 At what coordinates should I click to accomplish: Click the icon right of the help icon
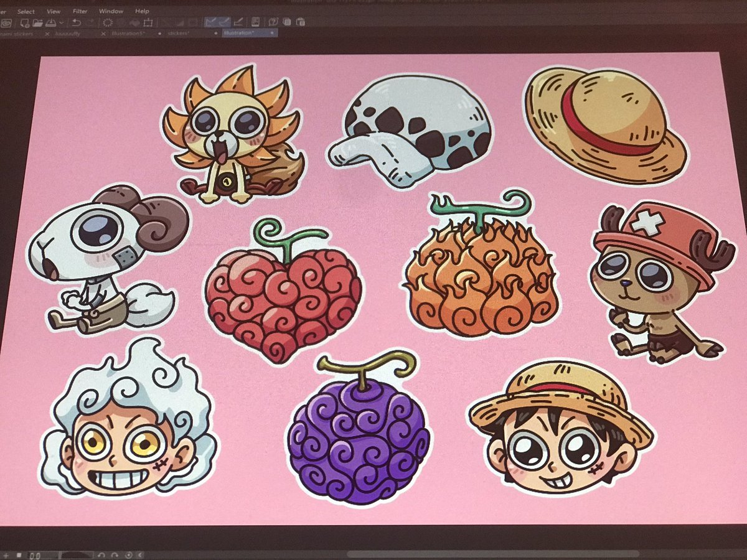[287, 23]
